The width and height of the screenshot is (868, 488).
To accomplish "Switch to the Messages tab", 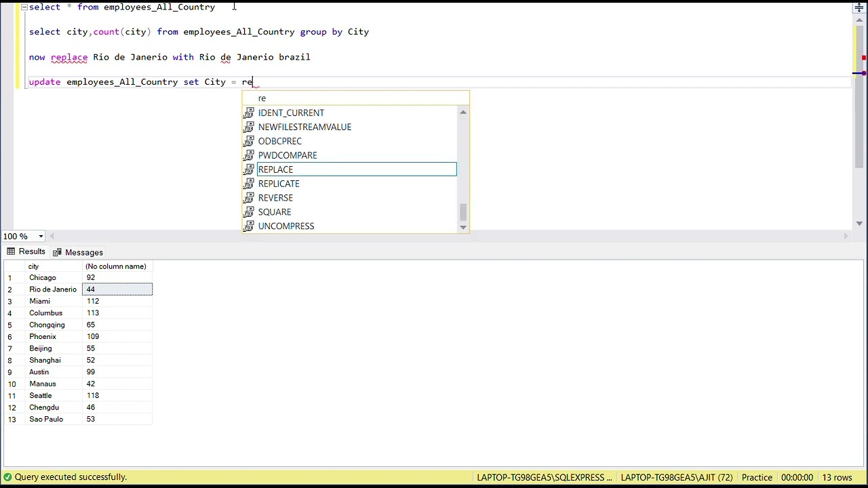I will point(78,252).
